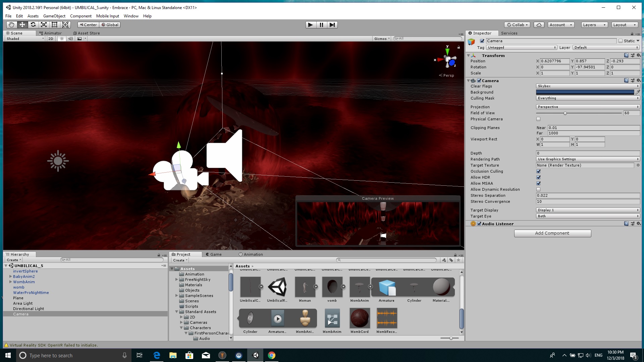Screen dimensions: 644x362
Task: Enable Physical Camera checkbox
Action: pyautogui.click(x=538, y=119)
